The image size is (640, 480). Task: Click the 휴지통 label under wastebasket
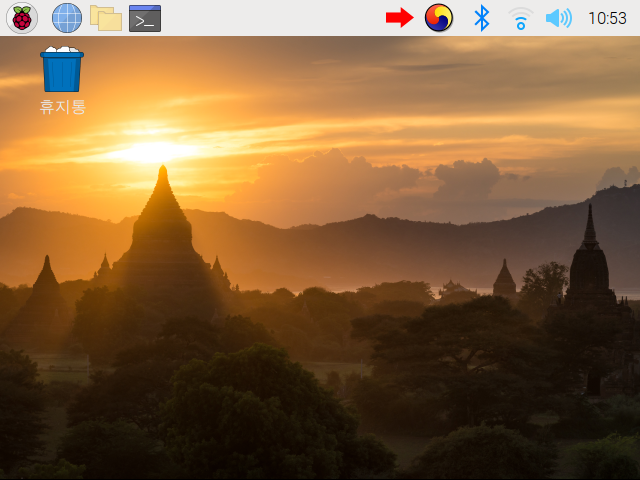pos(62,107)
